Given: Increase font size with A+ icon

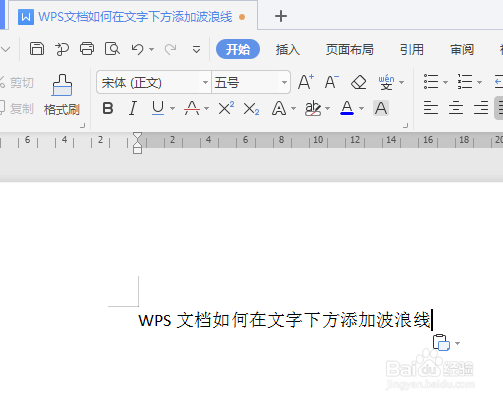Looking at the screenshot, I should pyautogui.click(x=306, y=81).
